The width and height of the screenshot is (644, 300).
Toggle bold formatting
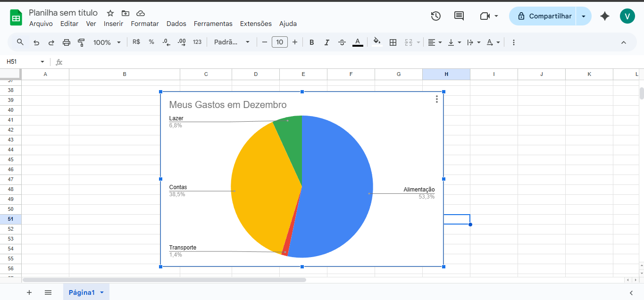pyautogui.click(x=311, y=42)
